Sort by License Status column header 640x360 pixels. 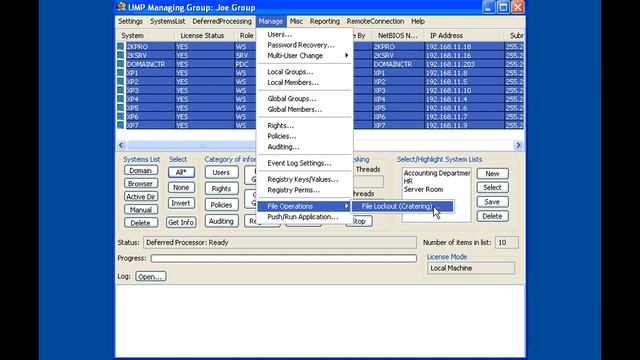pyautogui.click(x=202, y=36)
